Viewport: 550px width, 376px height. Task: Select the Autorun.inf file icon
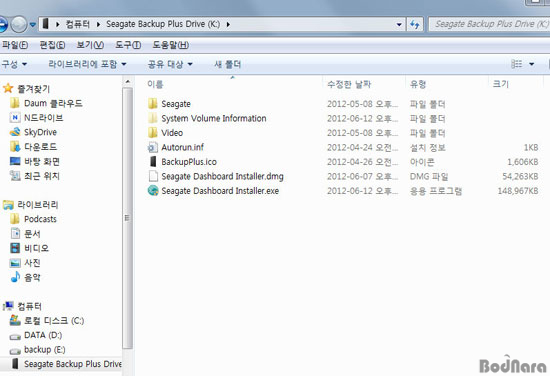coord(153,147)
